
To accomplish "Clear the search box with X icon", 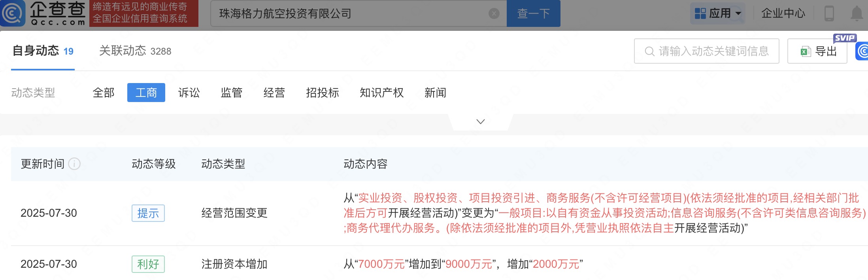I will 494,14.
